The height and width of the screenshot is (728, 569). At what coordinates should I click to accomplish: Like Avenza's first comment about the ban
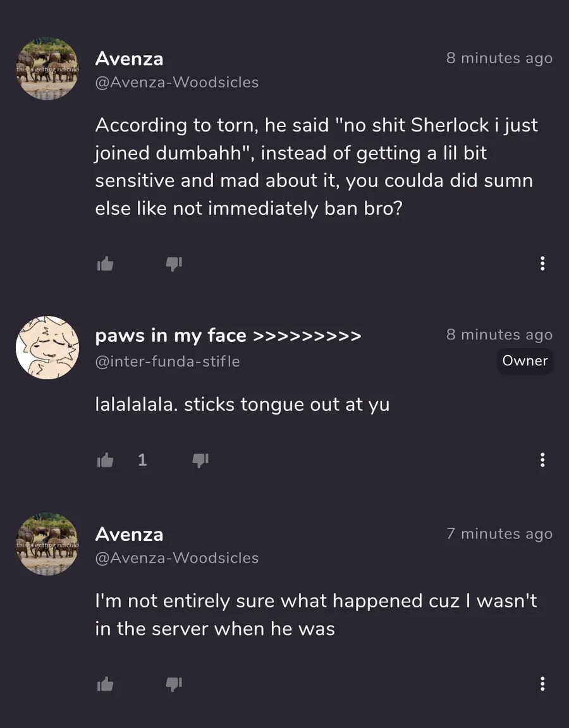[x=105, y=264]
